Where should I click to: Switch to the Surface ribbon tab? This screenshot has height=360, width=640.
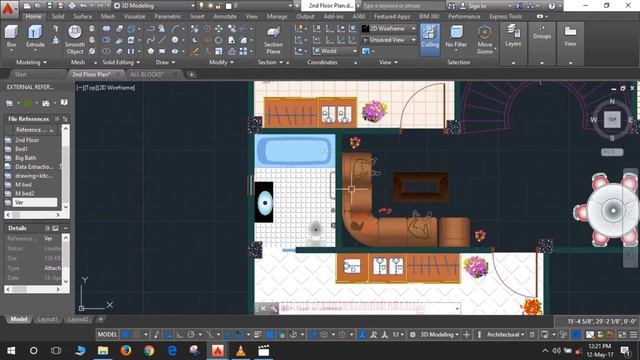83,16
